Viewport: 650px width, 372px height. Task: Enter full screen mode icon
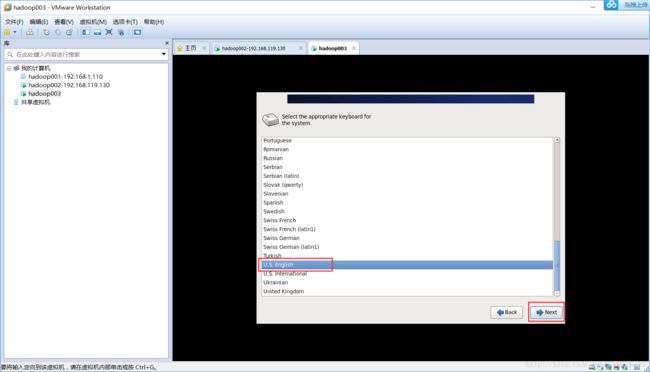point(109,32)
